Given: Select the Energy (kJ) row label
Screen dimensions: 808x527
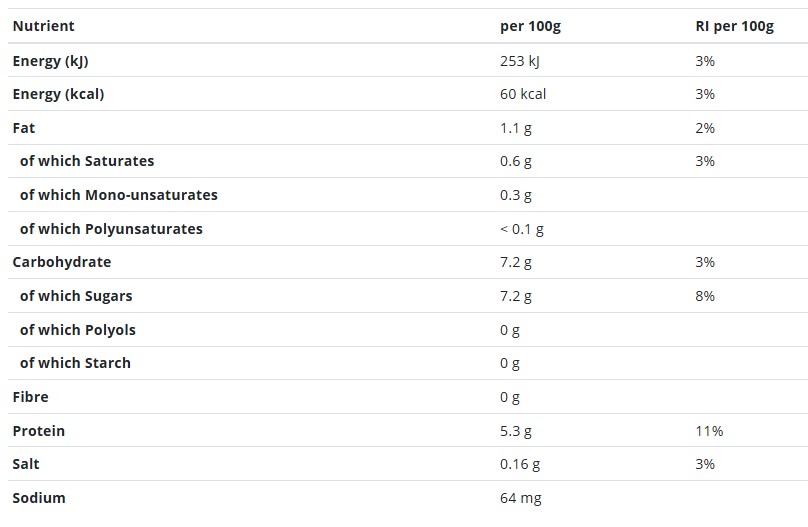Looking at the screenshot, I should [x=50, y=61].
